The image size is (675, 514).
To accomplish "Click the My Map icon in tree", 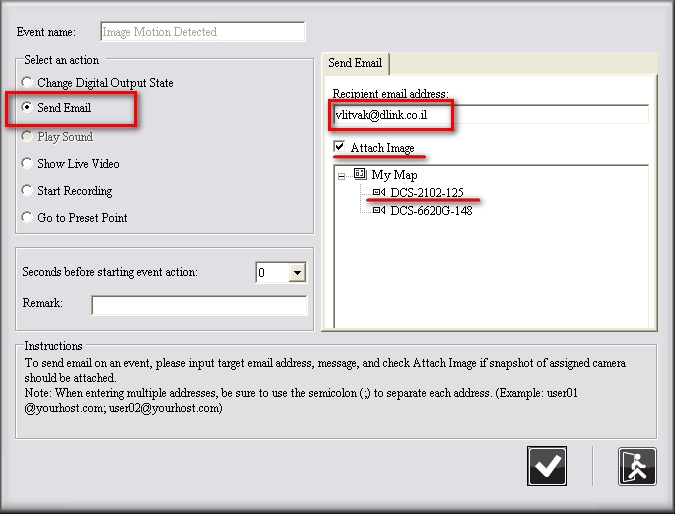I will (360, 174).
